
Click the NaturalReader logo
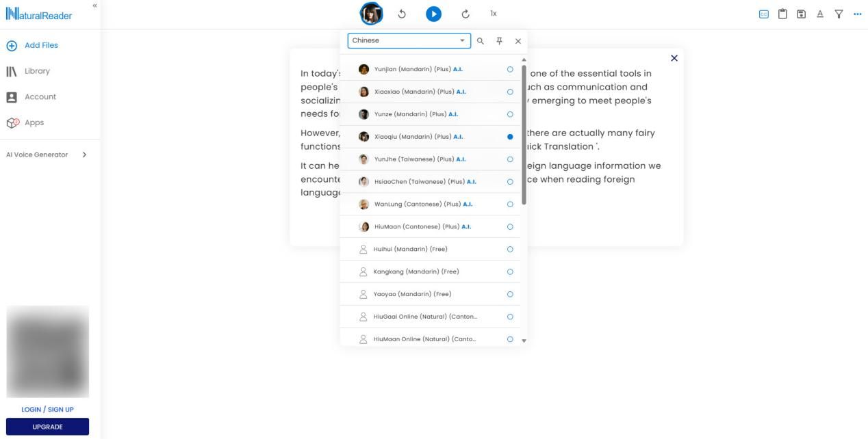click(x=39, y=15)
